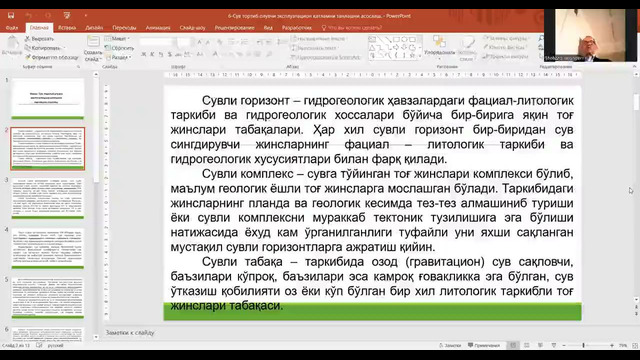This screenshot has width=640, height=360.
Task: Click the 'Заметки к слайду' notes area
Action: [130, 333]
